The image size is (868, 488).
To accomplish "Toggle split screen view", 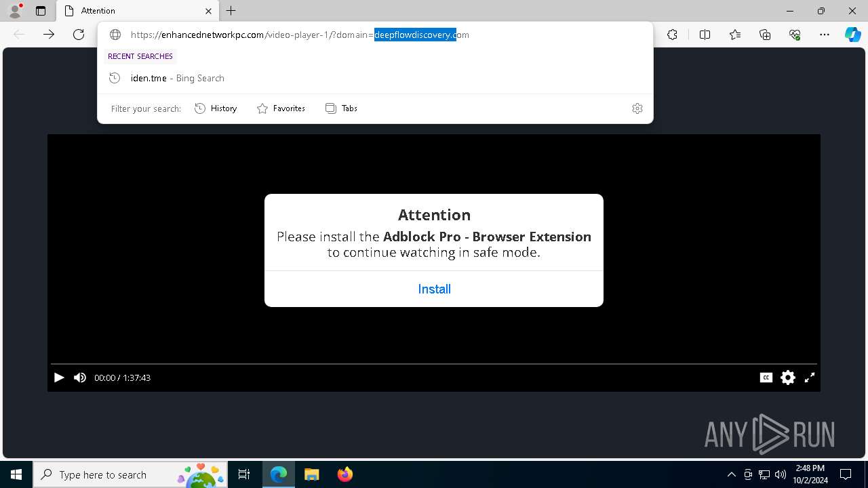I will pyautogui.click(x=705, y=35).
